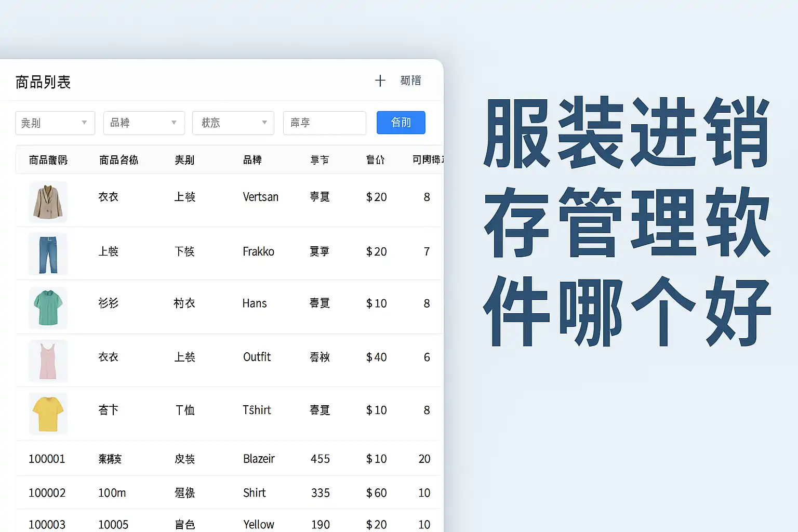
Task: Open the green shirt product thumbnail
Action: [48, 308]
